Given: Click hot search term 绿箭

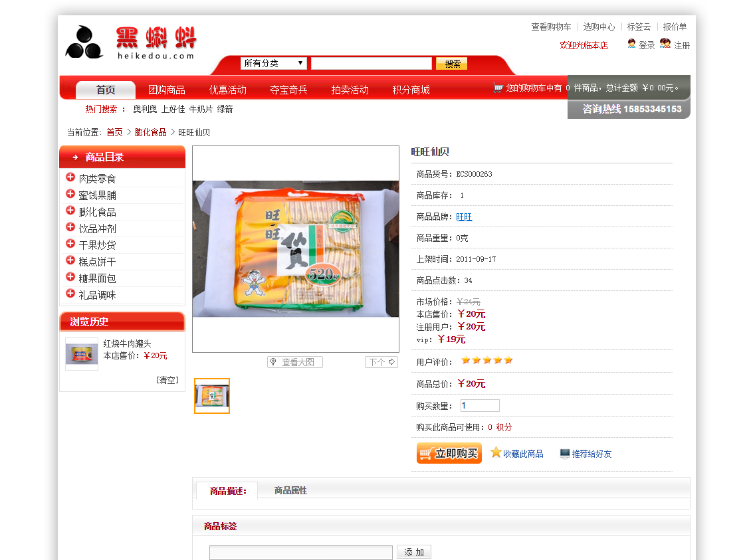Looking at the screenshot, I should coord(225,110).
